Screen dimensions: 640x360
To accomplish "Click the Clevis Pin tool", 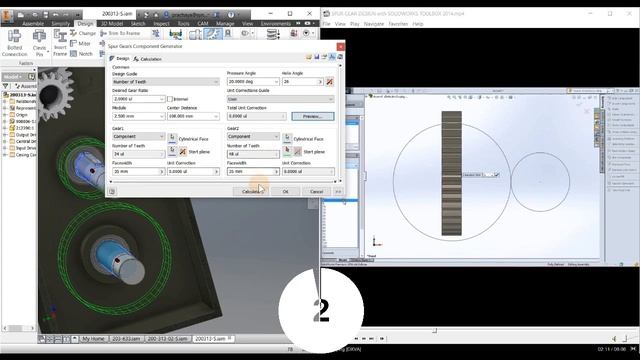I will click(x=39, y=43).
